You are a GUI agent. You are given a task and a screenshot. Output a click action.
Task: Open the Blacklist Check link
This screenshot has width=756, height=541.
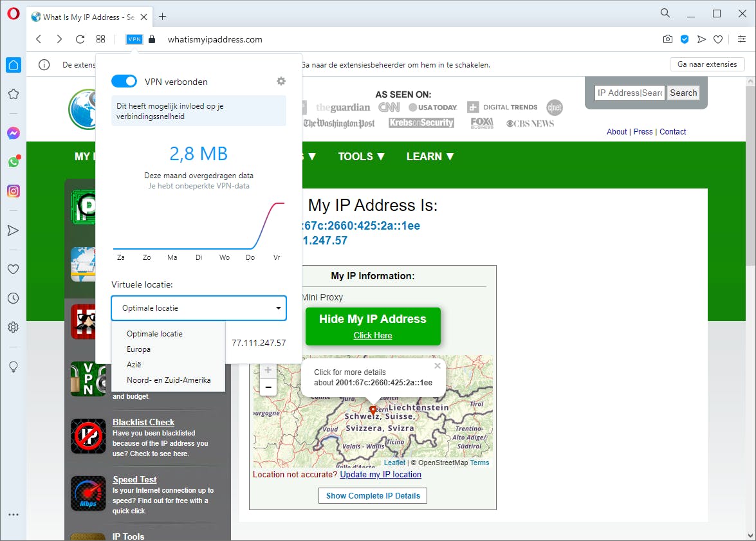[143, 422]
